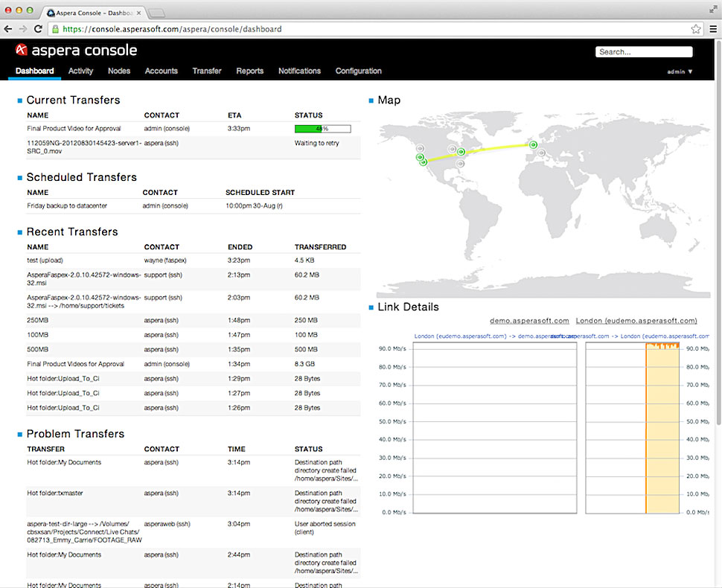Select the 250MB recent transfer row
The image size is (722, 588).
(194, 320)
